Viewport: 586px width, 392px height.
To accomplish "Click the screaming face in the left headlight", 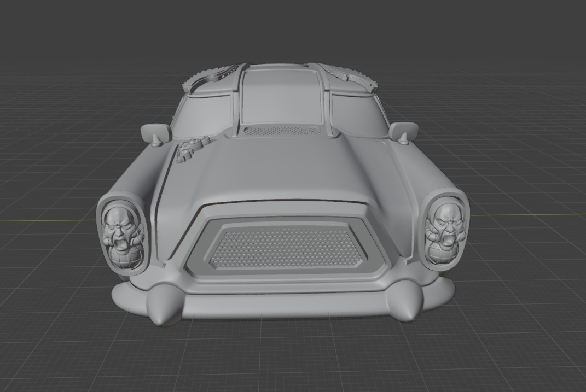I will 120,232.
